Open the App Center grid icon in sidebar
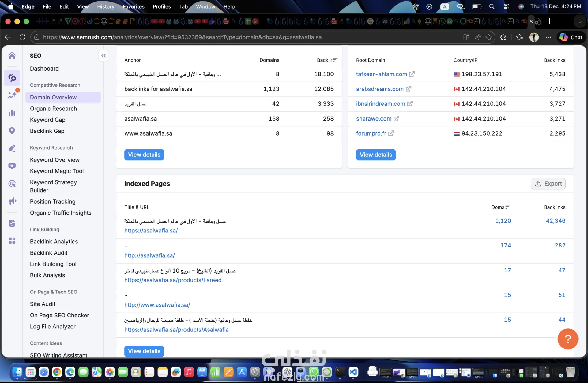The image size is (588, 383). (12, 241)
